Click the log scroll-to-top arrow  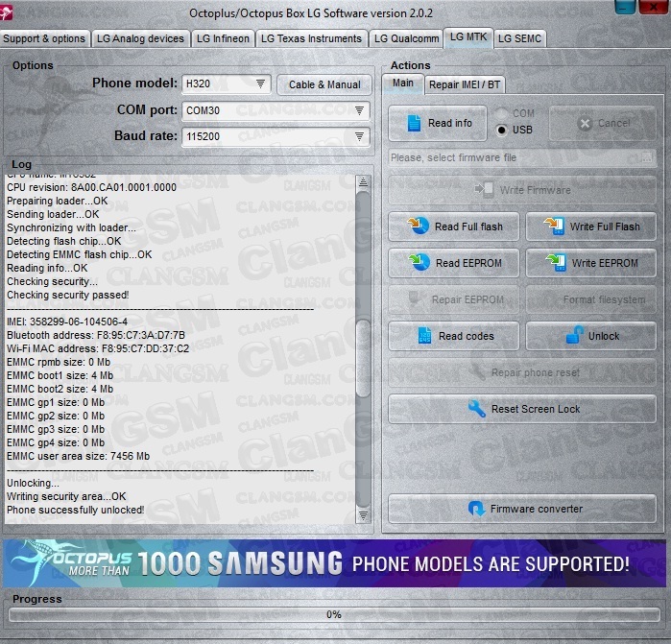(x=363, y=181)
